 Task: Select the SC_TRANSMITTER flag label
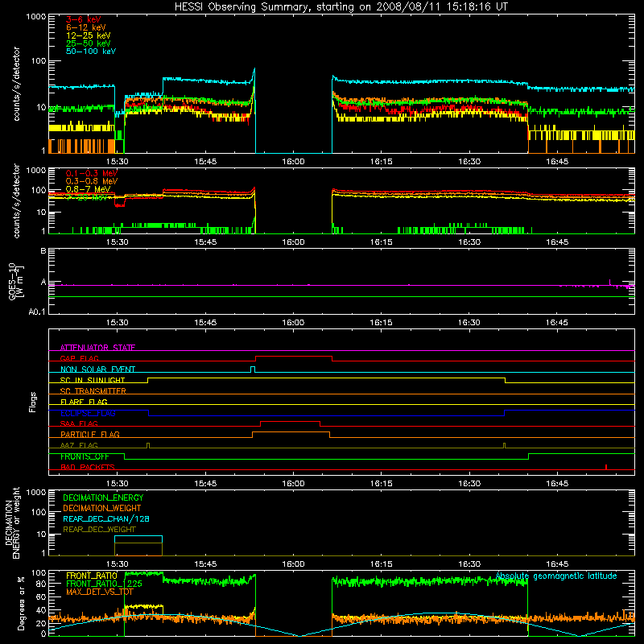93,390
